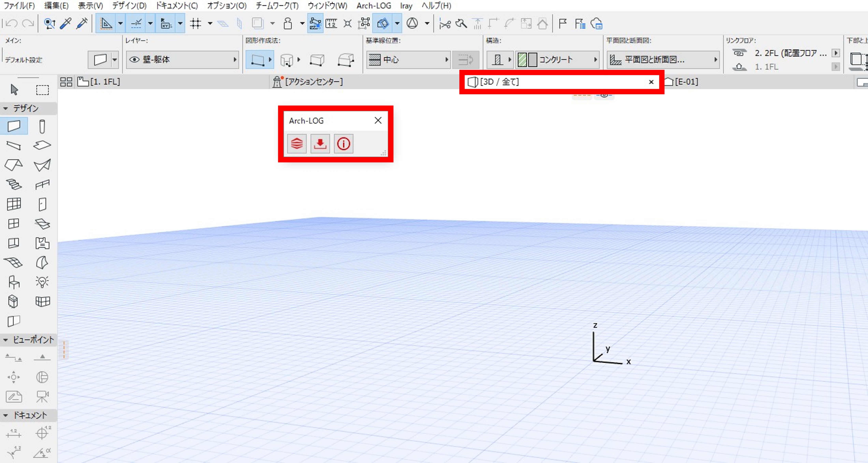Open the layer dropdown showing 壁-躯体
Viewport: 868px width, 463px height.
coord(182,60)
